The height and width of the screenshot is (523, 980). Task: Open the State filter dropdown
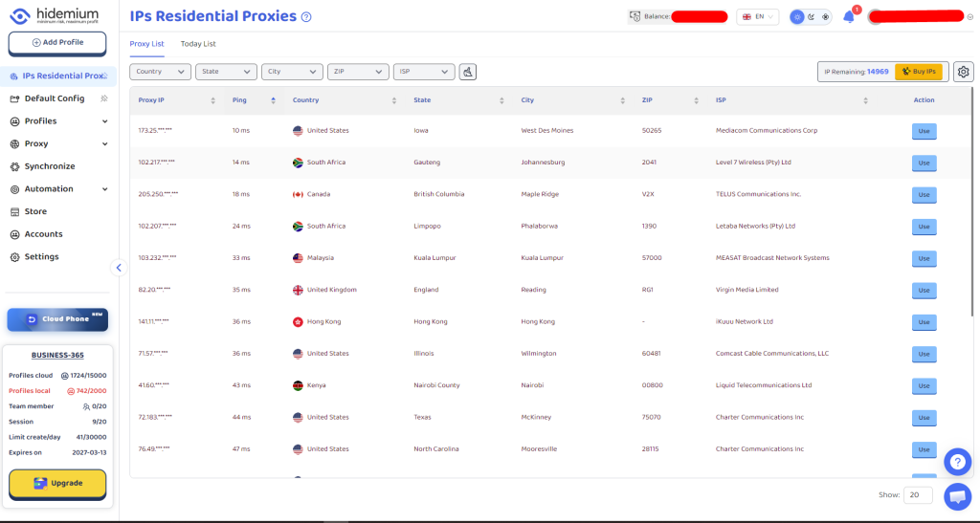click(226, 72)
